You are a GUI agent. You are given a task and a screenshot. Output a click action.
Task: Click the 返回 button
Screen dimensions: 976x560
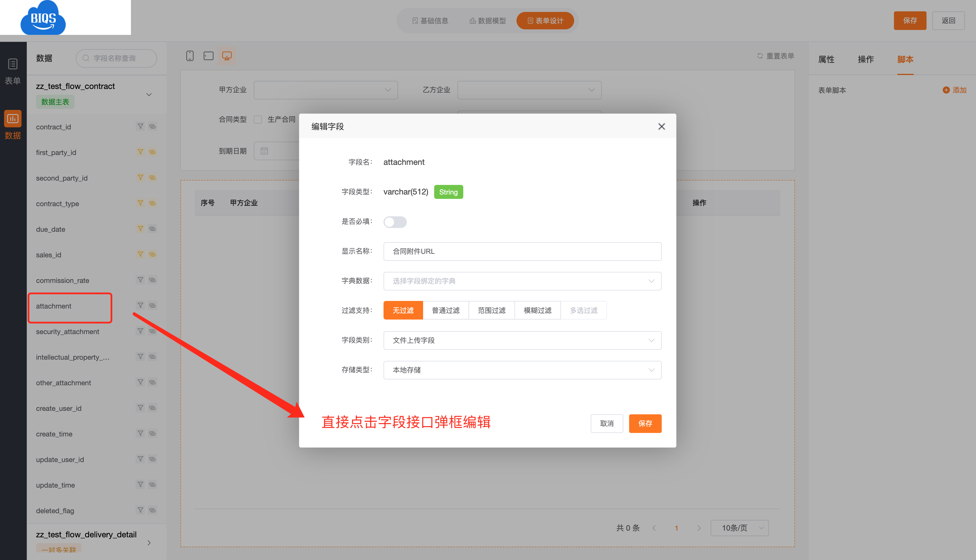pos(948,20)
